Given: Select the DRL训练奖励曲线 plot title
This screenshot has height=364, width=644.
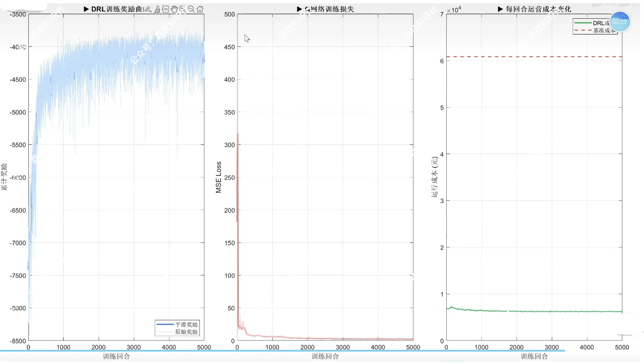Looking at the screenshot, I should coord(116,9).
